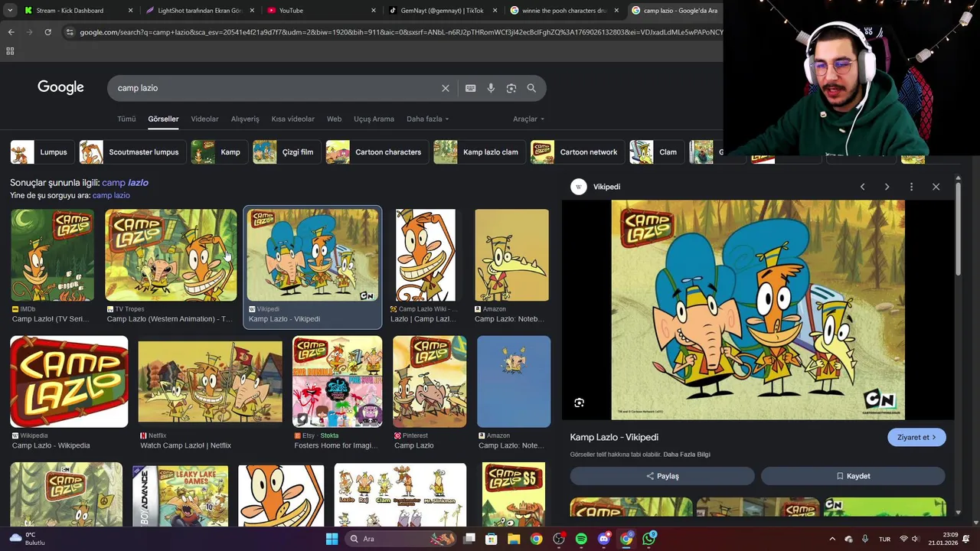Filter by the Çizgi film chip
Viewport: 980px width, 551px height.
coord(287,152)
